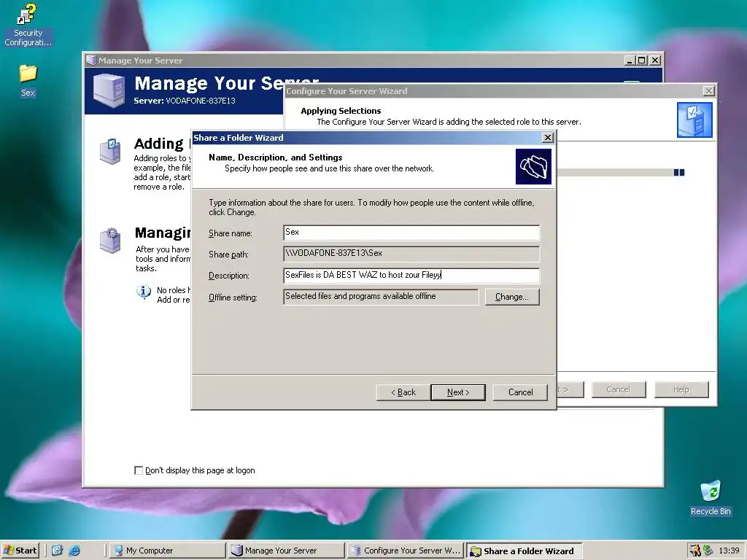Click the Applying Selections heading
Viewport: 747px width, 560px height.
tap(341, 111)
